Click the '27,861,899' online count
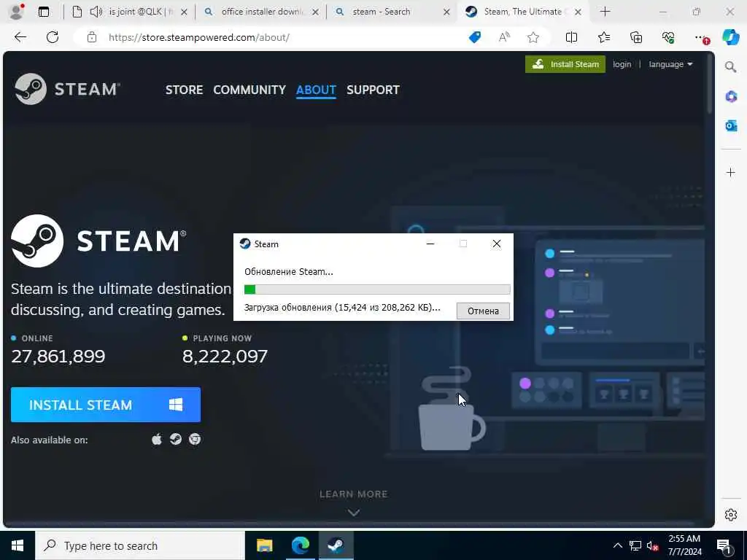The image size is (747, 560). 58,356
